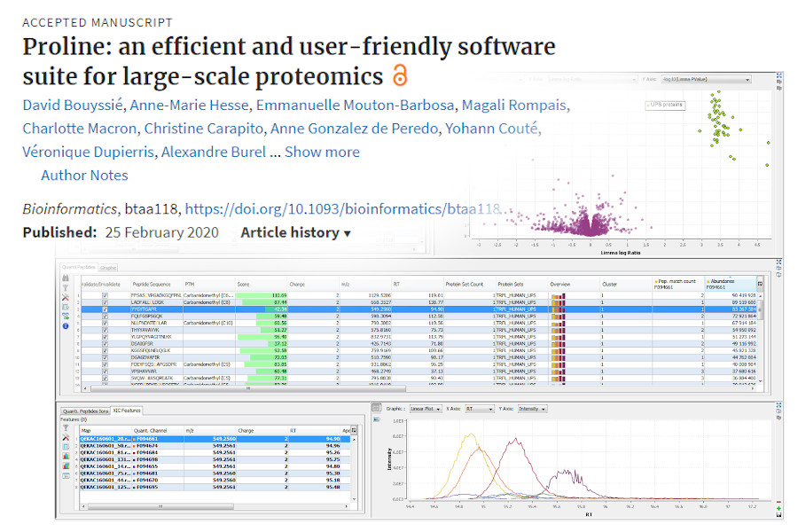The width and height of the screenshot is (798, 532).
Task: Switch to the Graphic tab above peptide table
Action: pos(108,267)
